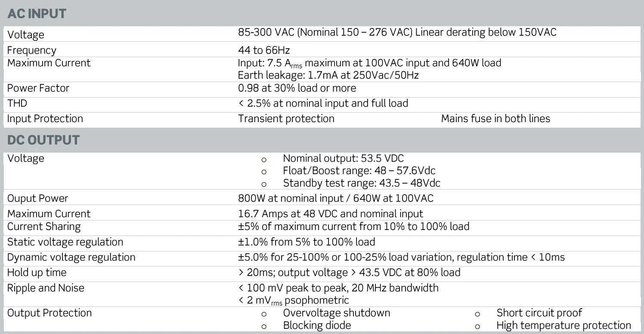Select the 2 mVrms psophometric line
The height and width of the screenshot is (334, 644).
(x=294, y=300)
